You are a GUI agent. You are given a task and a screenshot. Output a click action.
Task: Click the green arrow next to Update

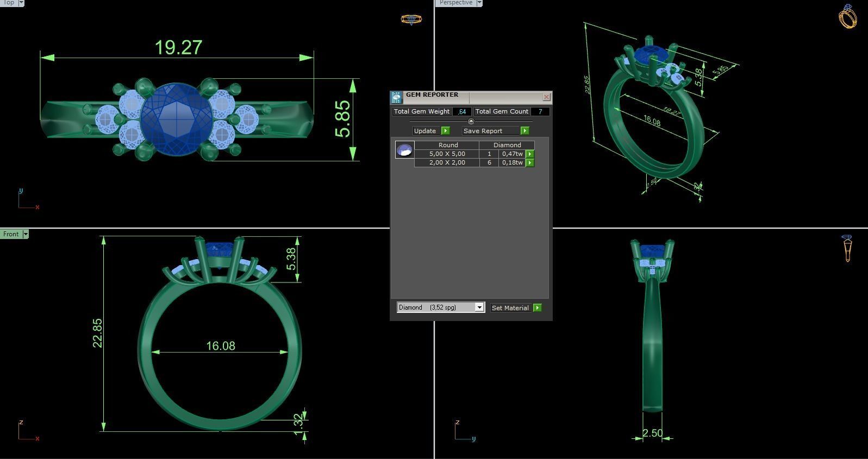pos(446,131)
